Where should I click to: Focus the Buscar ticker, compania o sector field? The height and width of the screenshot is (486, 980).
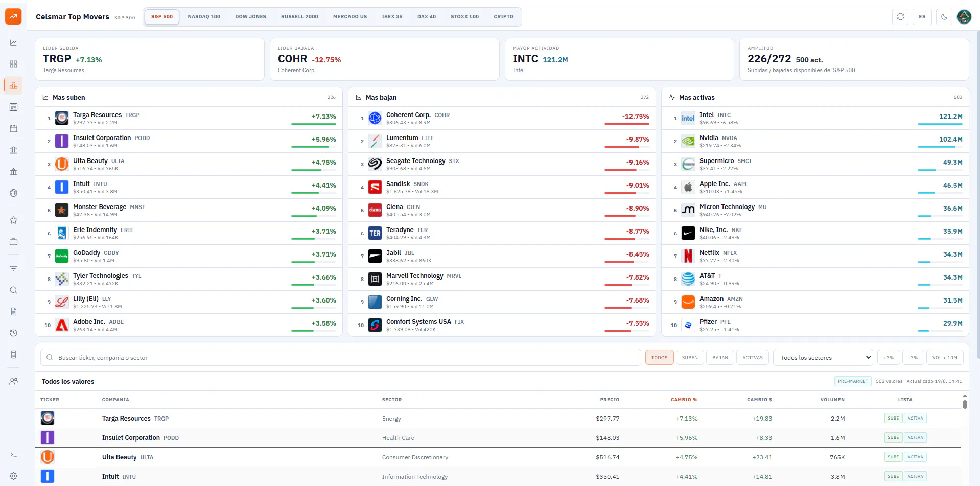pyautogui.click(x=341, y=358)
